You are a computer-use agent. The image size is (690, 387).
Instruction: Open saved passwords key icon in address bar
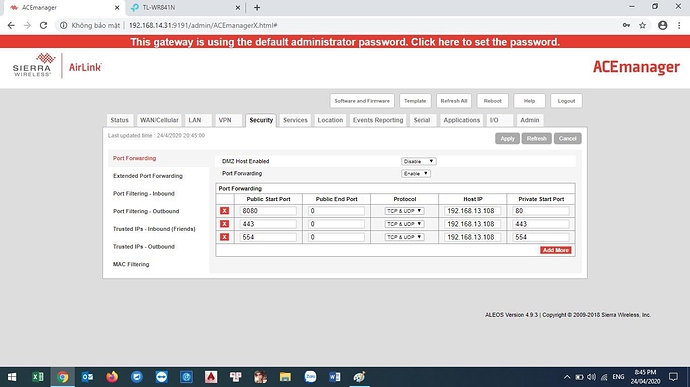click(626, 26)
